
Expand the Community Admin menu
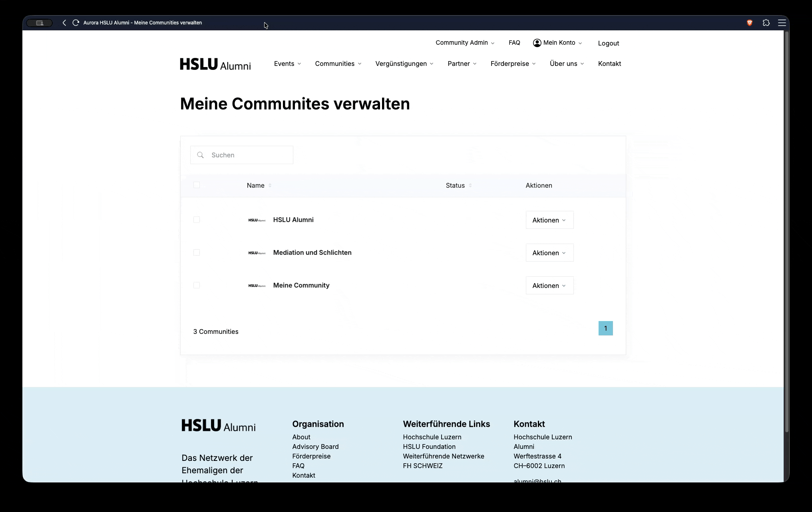click(465, 43)
